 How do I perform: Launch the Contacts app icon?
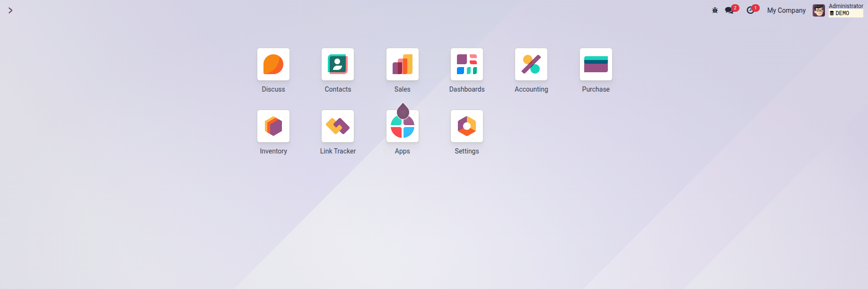pos(338,64)
